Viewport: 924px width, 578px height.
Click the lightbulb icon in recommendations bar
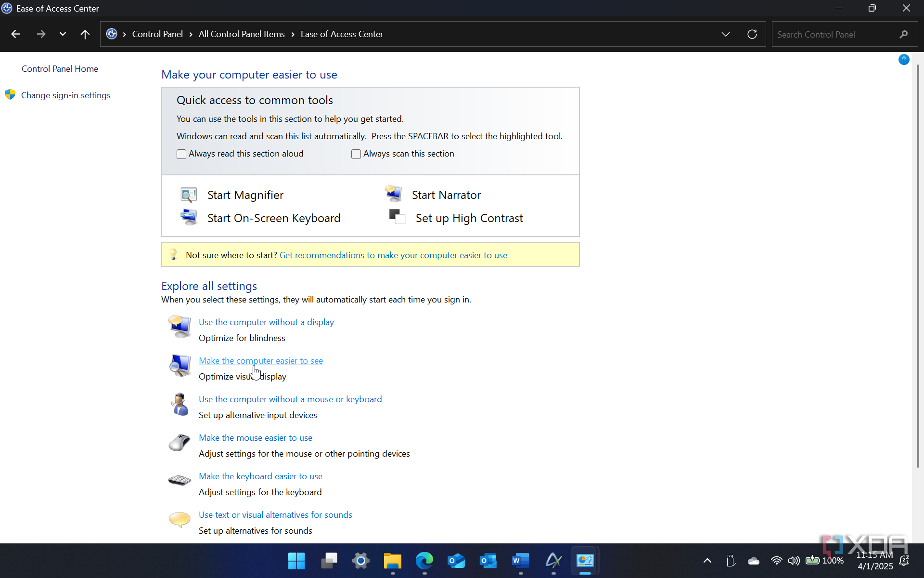(174, 255)
